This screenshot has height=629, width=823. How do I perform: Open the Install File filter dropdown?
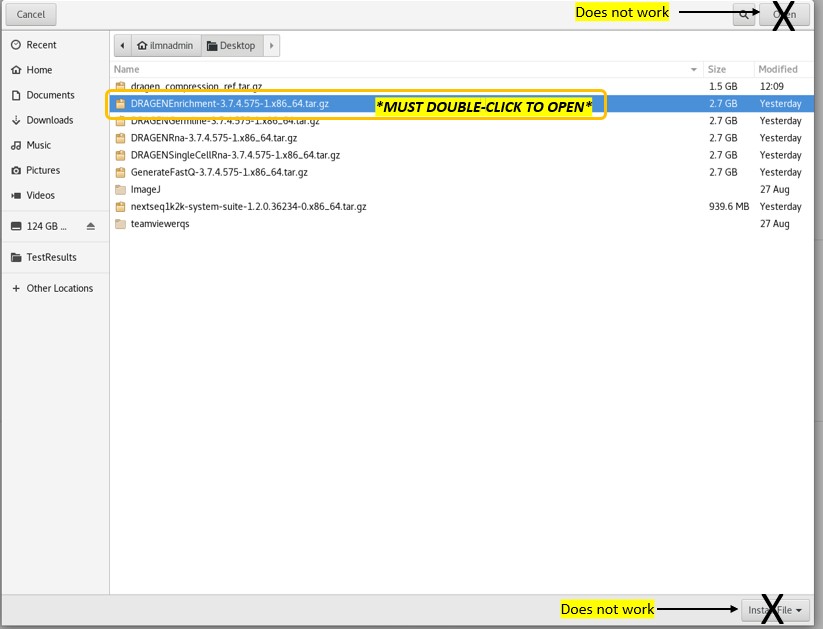[x=776, y=609]
